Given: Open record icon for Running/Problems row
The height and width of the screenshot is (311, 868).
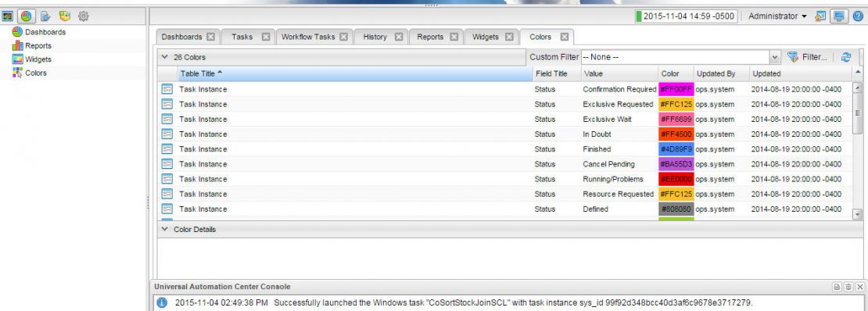Looking at the screenshot, I should [x=167, y=179].
